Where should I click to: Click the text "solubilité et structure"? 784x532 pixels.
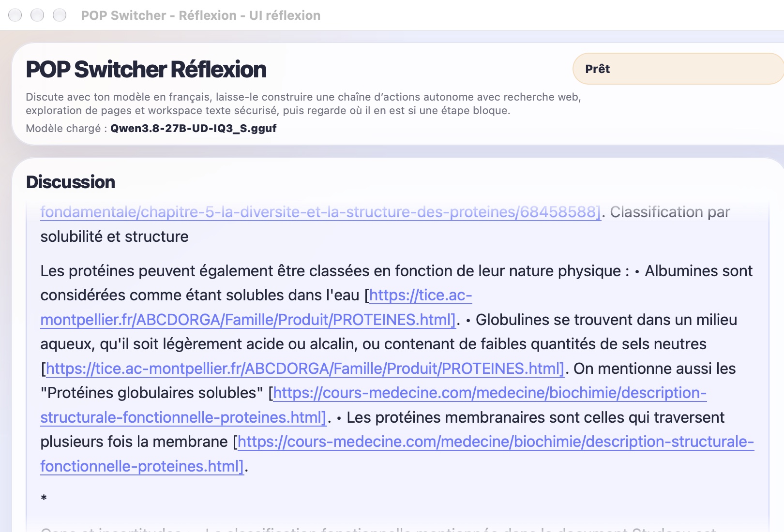[114, 236]
